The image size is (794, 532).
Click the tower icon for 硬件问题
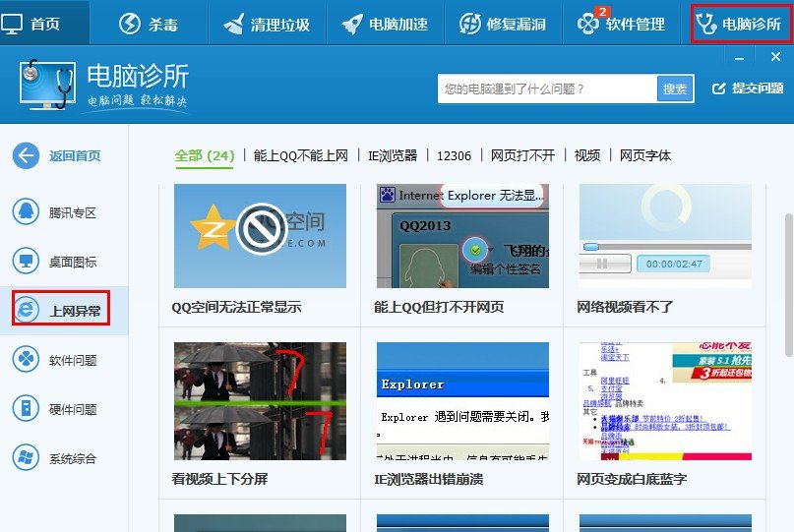pos(26,409)
